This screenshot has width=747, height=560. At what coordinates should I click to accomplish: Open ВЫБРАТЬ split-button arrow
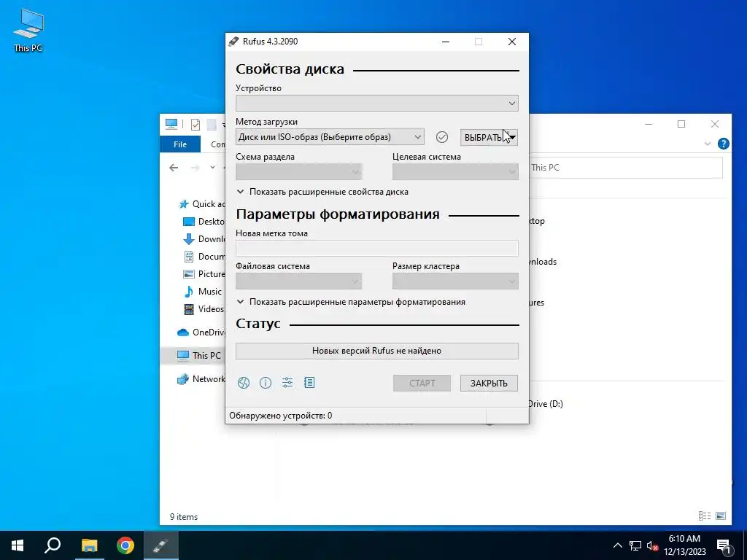point(513,137)
